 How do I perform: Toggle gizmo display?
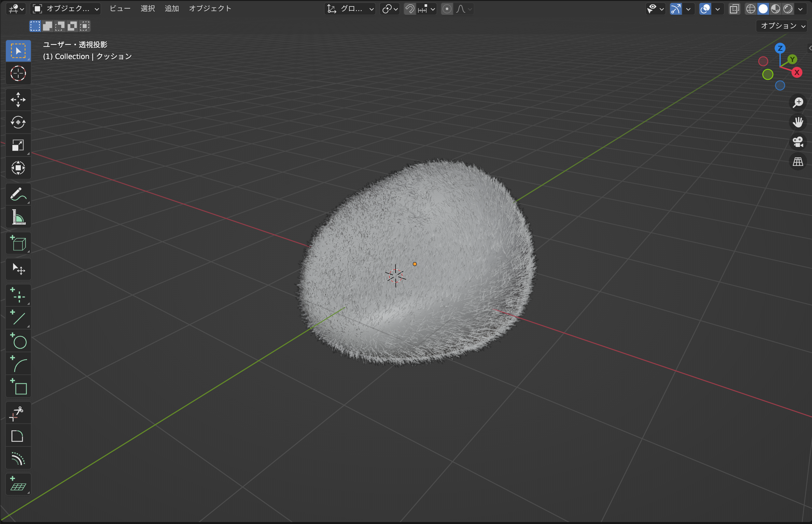(x=676, y=9)
